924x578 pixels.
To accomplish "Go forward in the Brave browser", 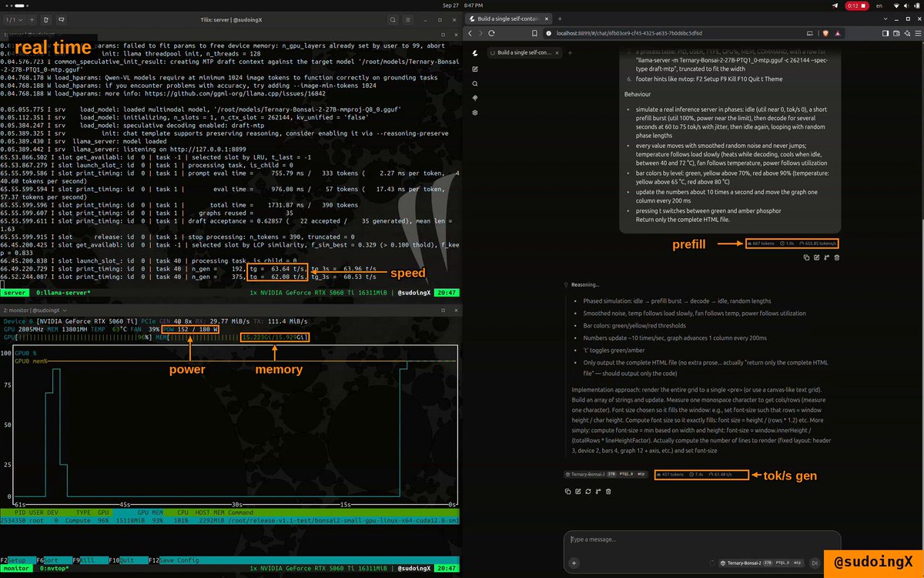I will pos(480,33).
